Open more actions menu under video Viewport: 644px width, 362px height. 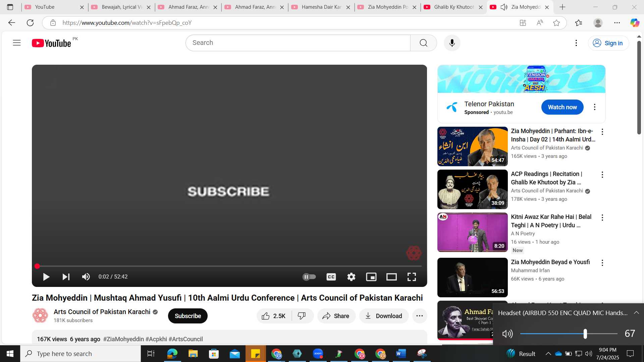420,316
